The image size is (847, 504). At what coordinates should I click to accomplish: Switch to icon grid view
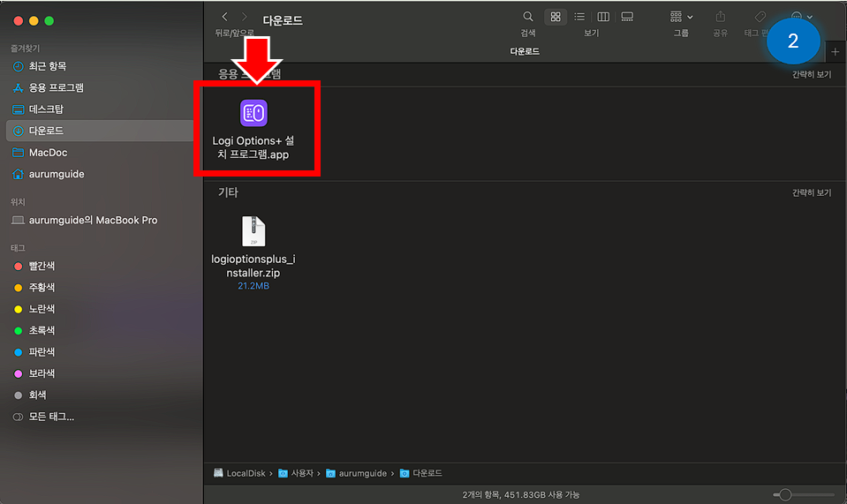[556, 17]
